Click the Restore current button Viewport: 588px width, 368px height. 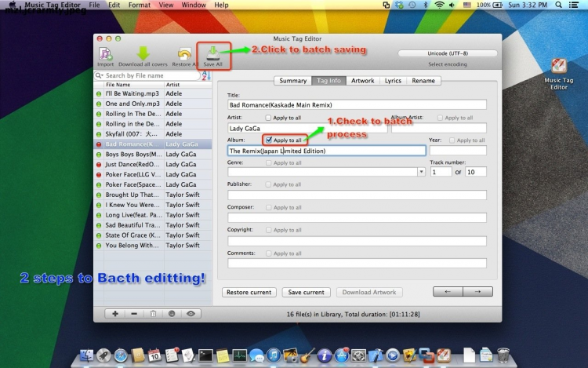pyautogui.click(x=249, y=292)
